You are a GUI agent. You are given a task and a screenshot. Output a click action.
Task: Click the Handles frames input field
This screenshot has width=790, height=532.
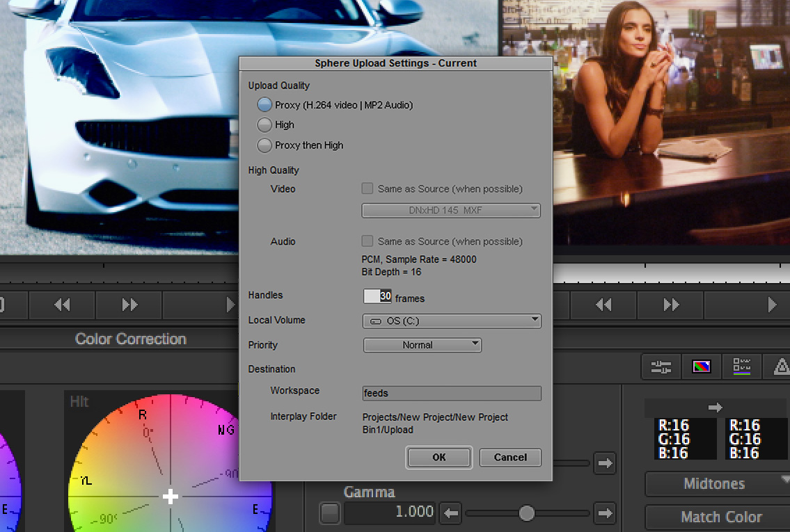(378, 296)
